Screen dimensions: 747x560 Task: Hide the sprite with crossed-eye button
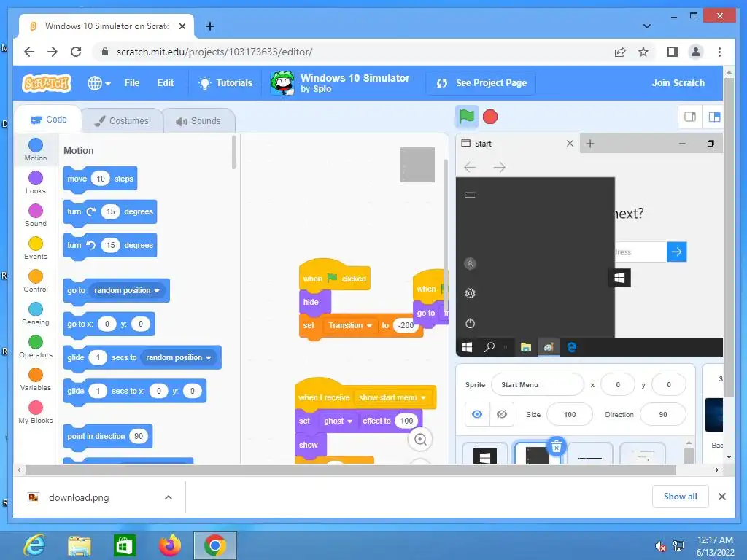(x=502, y=414)
